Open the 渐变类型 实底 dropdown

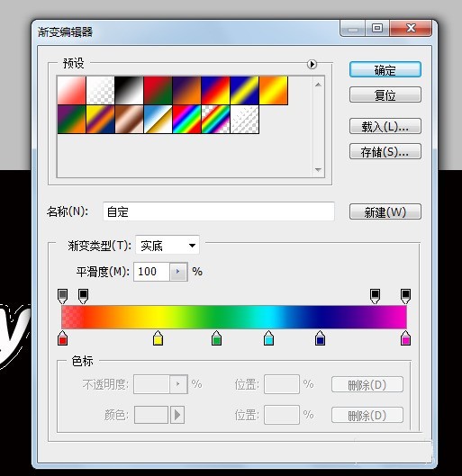168,246
